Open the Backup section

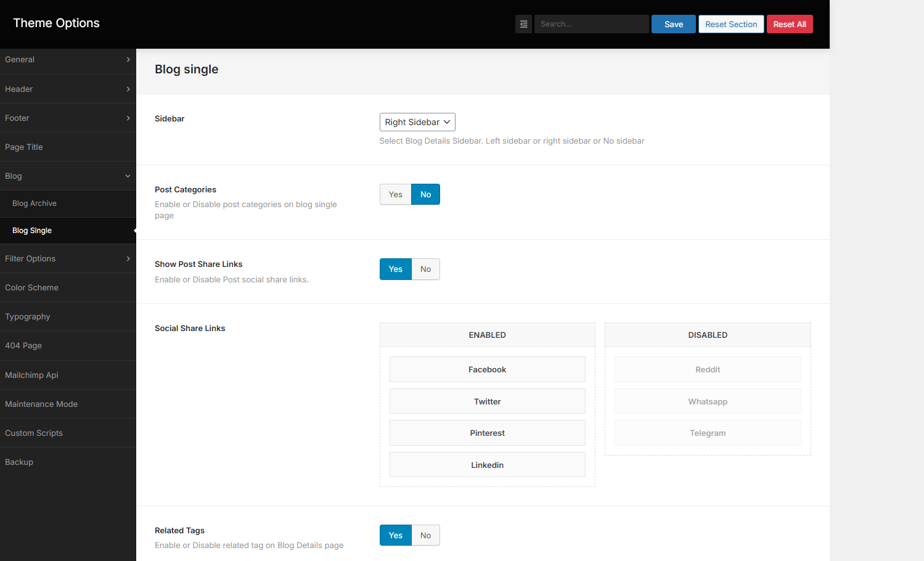[19, 462]
